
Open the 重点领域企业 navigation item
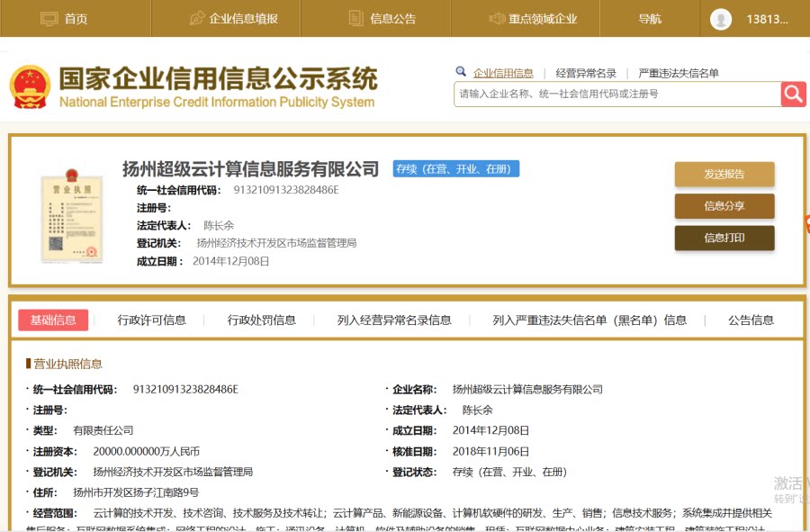[x=543, y=19]
